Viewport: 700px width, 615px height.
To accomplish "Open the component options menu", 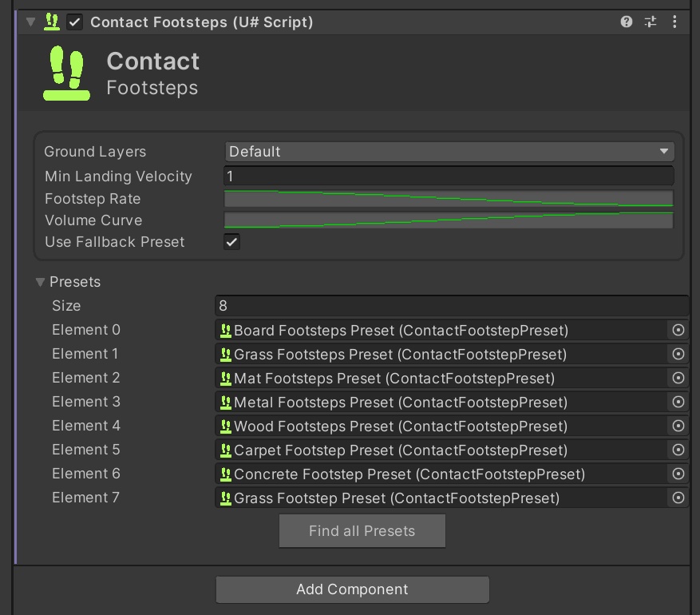I will (x=674, y=22).
